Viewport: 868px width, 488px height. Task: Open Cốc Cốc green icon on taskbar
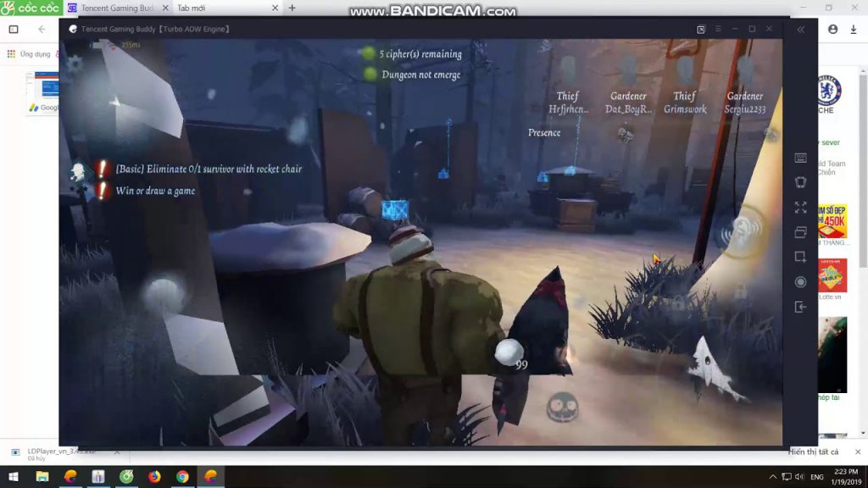coord(126,476)
